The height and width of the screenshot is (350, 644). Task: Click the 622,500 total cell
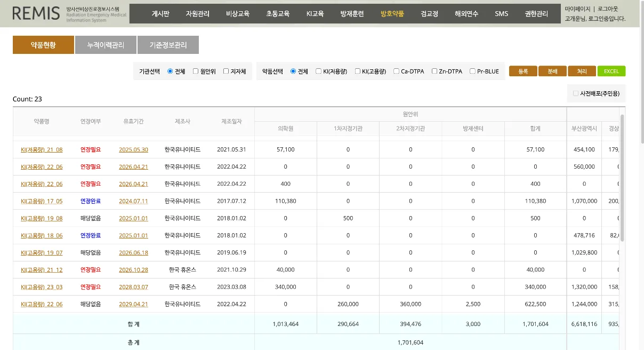[x=535, y=304]
